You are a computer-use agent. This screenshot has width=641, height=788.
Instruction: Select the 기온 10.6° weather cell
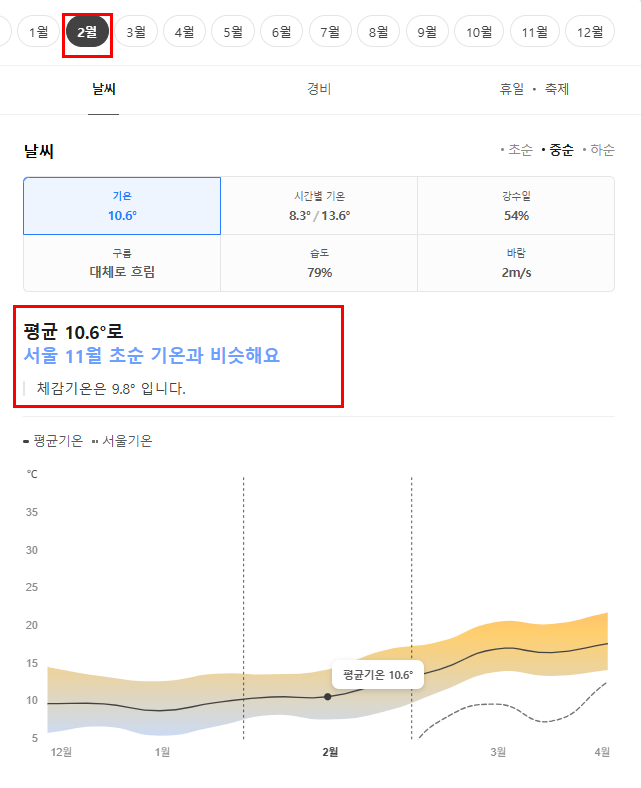(x=122, y=206)
